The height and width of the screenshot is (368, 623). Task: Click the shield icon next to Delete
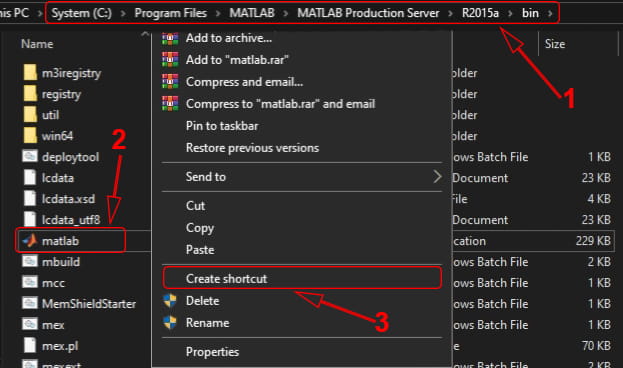pyautogui.click(x=170, y=301)
